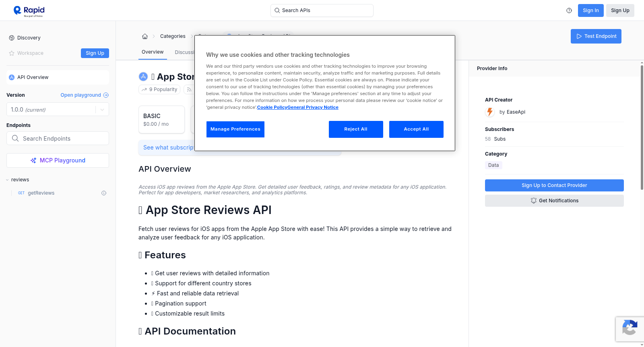
Task: Click Accept All cookies button
Action: pyautogui.click(x=416, y=129)
